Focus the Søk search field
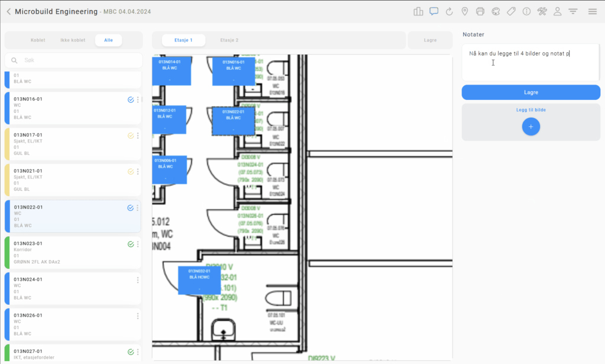This screenshot has width=605, height=364. 74,60
